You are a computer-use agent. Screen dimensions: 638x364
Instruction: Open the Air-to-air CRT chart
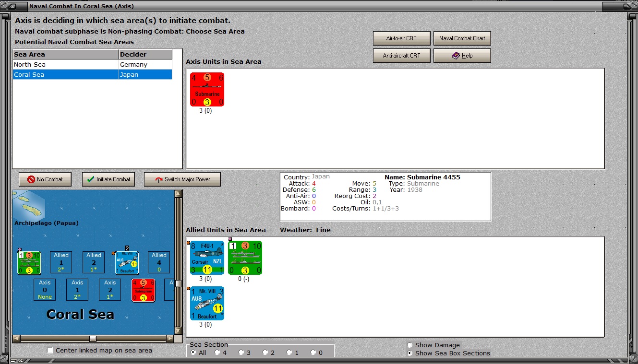click(401, 38)
